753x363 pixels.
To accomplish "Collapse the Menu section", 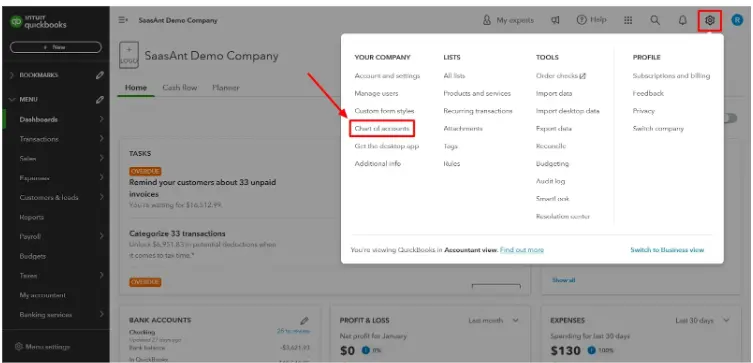I will pyautogui.click(x=12, y=100).
